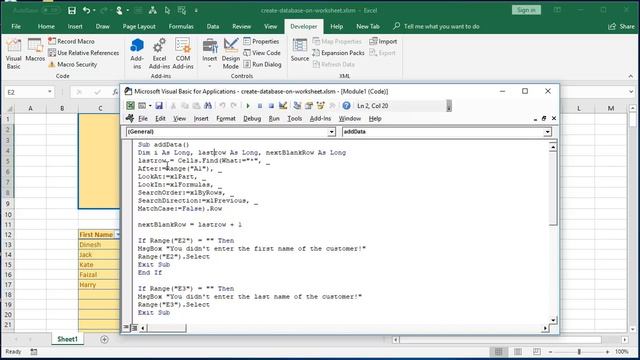Click Expansion Packs in XML group
The image size is (640, 360).
(x=338, y=53)
